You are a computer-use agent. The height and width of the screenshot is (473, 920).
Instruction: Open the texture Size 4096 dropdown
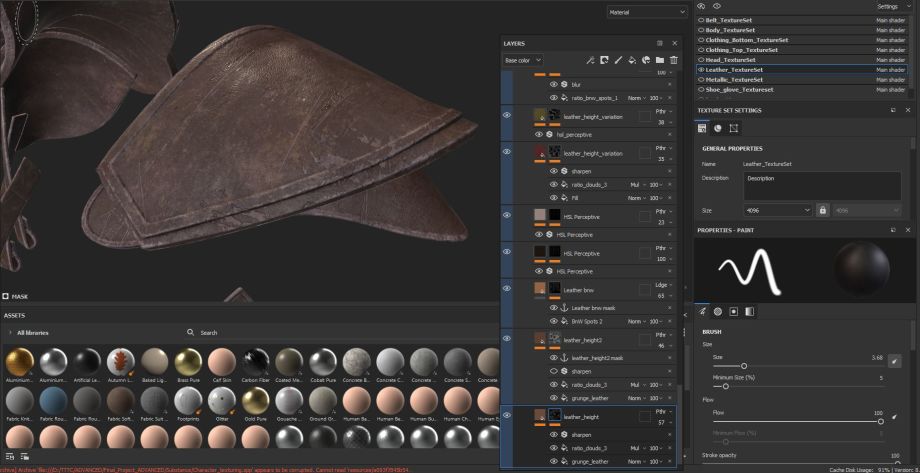click(777, 210)
